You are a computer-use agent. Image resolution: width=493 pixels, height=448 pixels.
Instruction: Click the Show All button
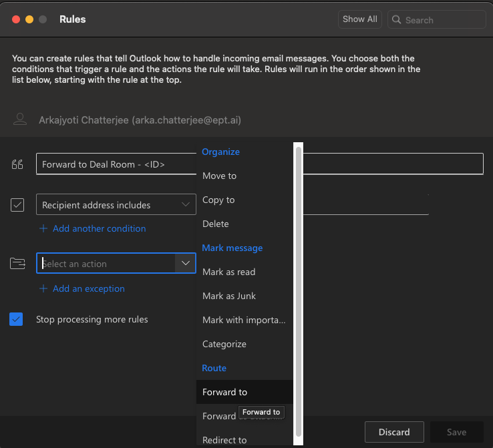point(359,19)
